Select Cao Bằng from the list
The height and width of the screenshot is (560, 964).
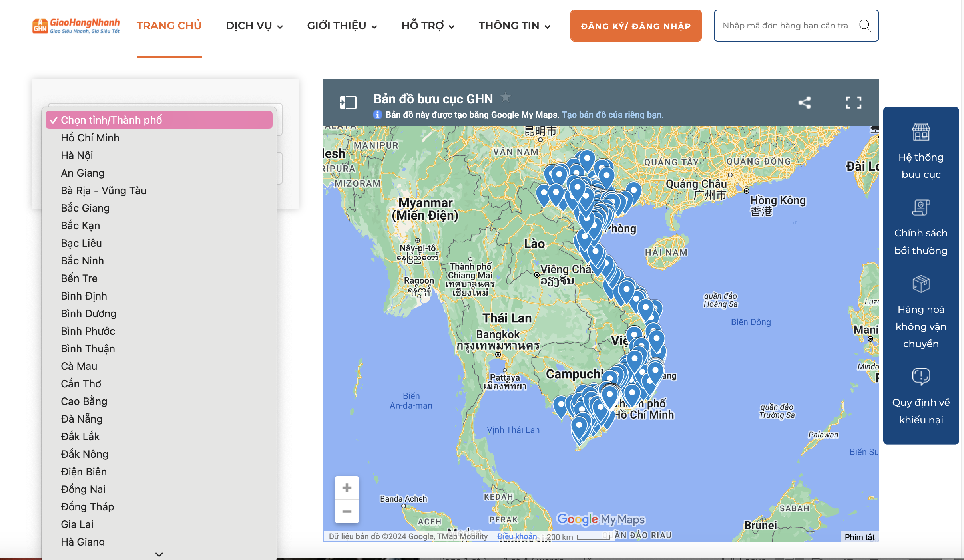(159, 401)
